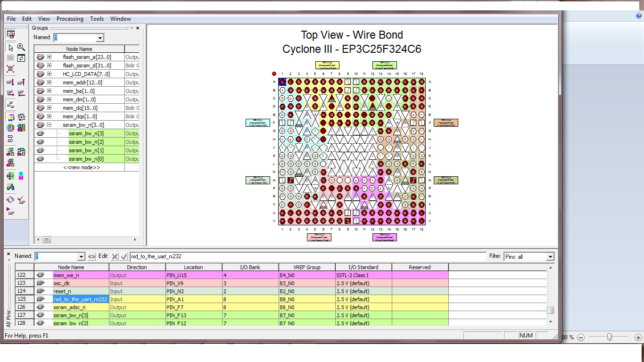Click the pin icon beside ssram_bw_n[0] in Groups
The image size is (644, 362).
click(40, 159)
